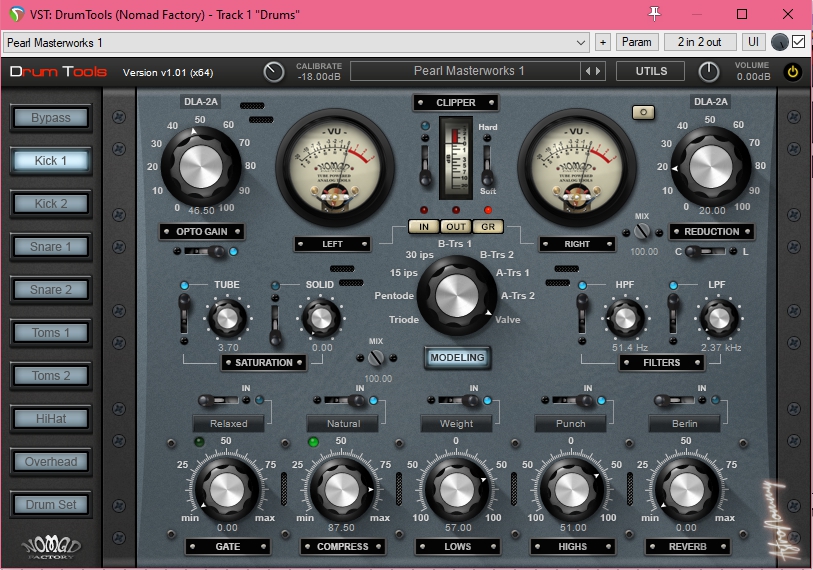813x570 pixels.
Task: Click the COMPRESS knob
Action: 342,489
